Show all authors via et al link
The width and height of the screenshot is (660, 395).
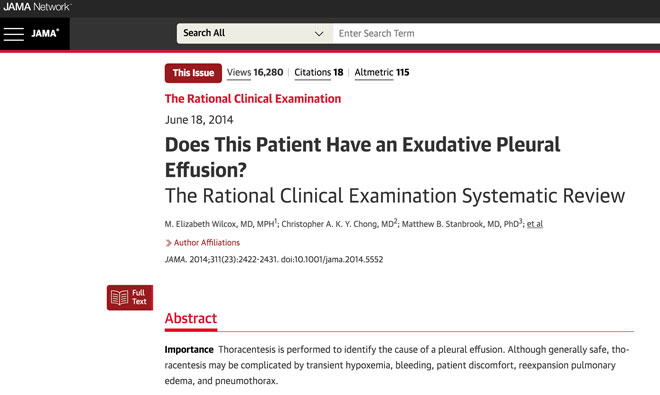coord(535,224)
